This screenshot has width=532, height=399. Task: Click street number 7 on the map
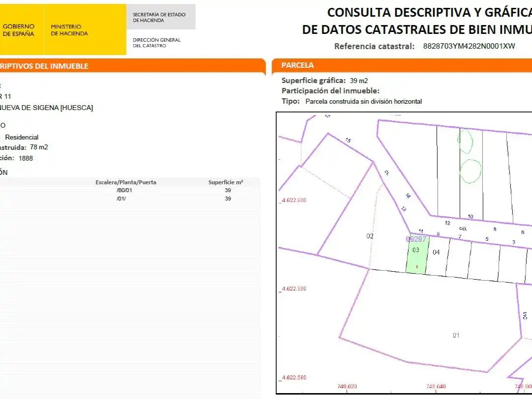pos(460,236)
